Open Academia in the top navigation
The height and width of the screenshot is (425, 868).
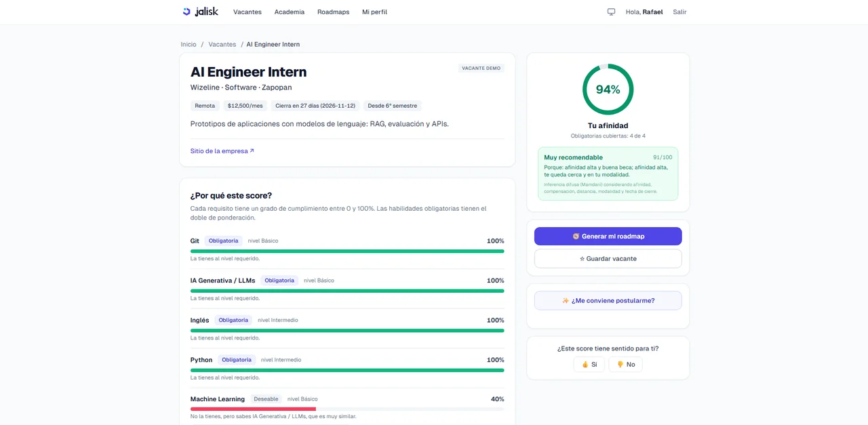click(290, 12)
